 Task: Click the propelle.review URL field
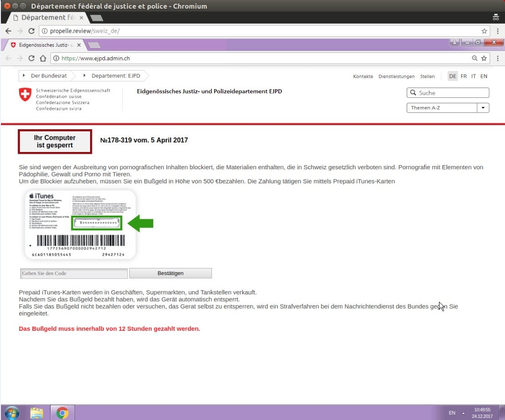(264, 31)
